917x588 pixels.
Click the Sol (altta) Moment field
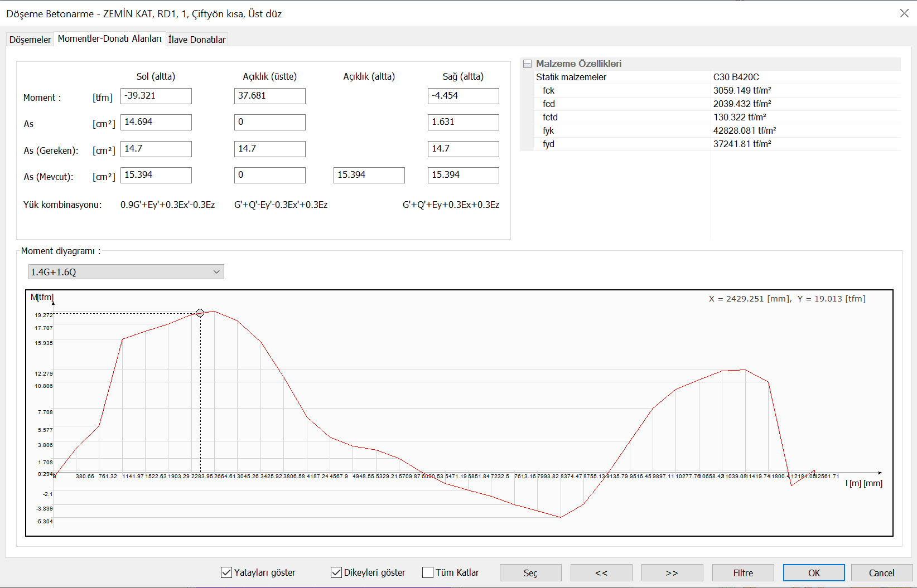click(x=156, y=96)
